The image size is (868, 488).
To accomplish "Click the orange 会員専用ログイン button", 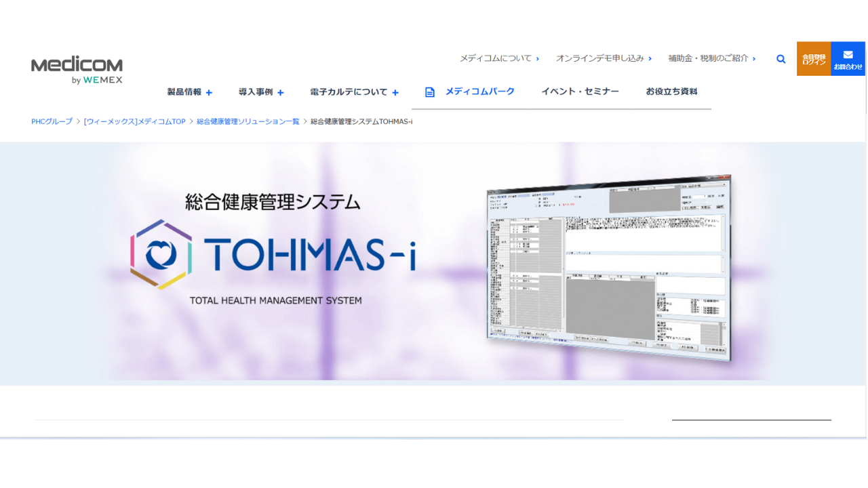I will pyautogui.click(x=814, y=59).
